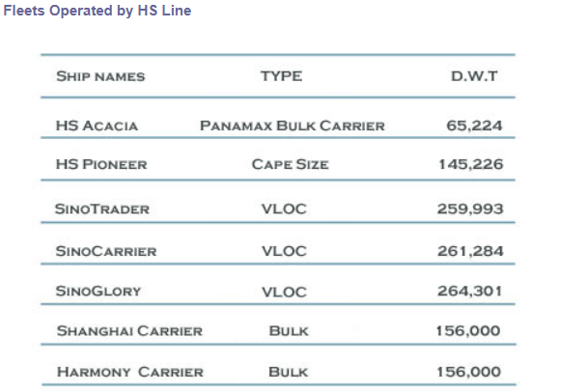The image size is (587, 392).
Task: Click the 264,301 tonnage value
Action: click(x=470, y=292)
